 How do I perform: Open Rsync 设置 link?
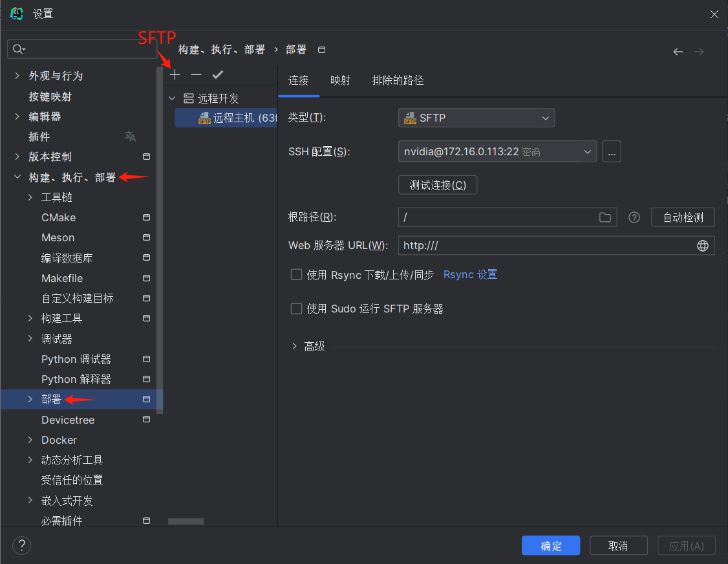pos(470,275)
